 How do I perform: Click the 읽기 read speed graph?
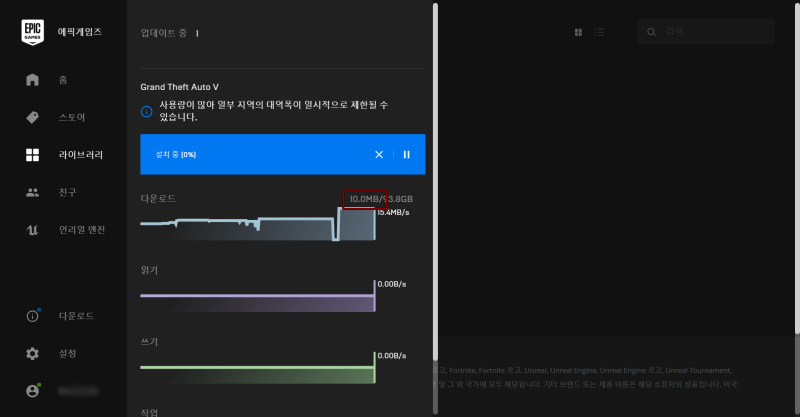coord(258,296)
